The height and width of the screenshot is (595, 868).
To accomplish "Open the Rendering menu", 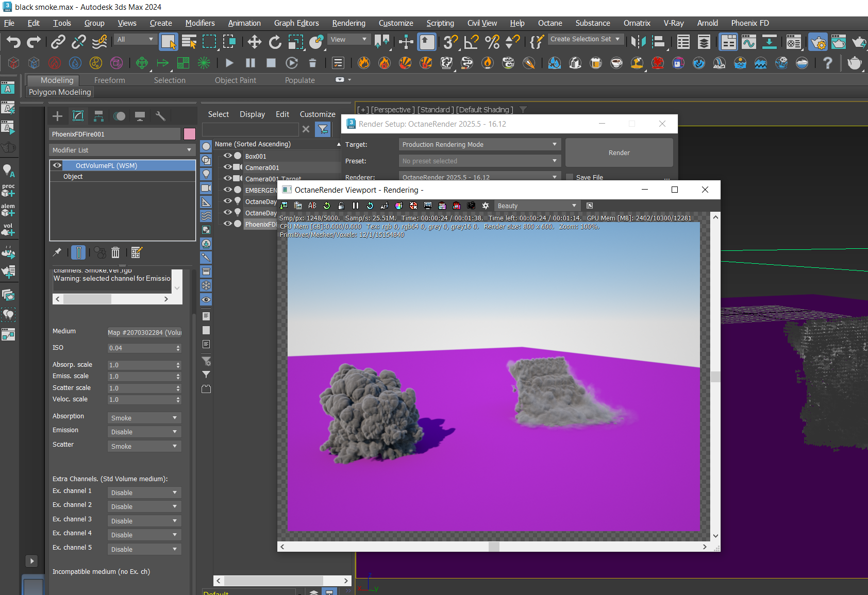I will tap(348, 23).
